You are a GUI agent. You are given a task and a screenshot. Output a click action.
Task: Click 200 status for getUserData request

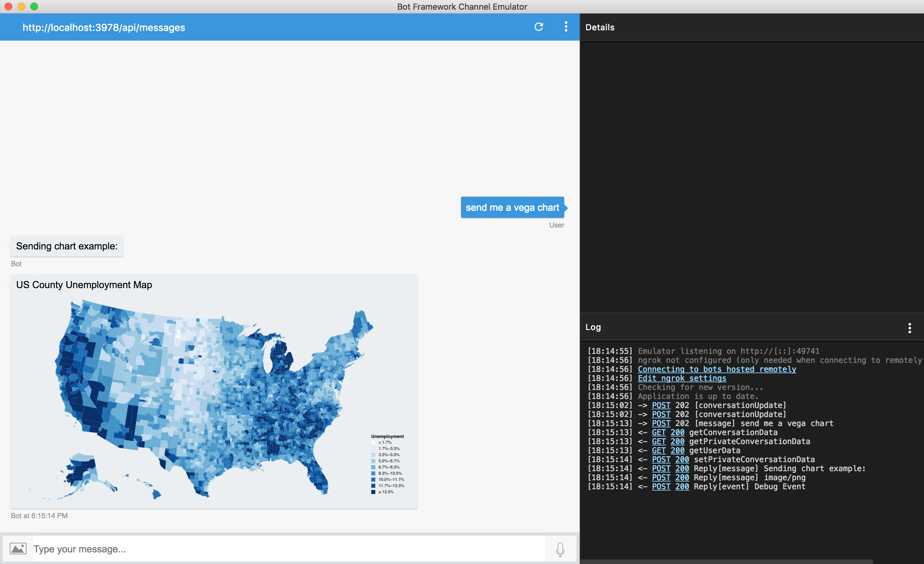click(x=677, y=451)
